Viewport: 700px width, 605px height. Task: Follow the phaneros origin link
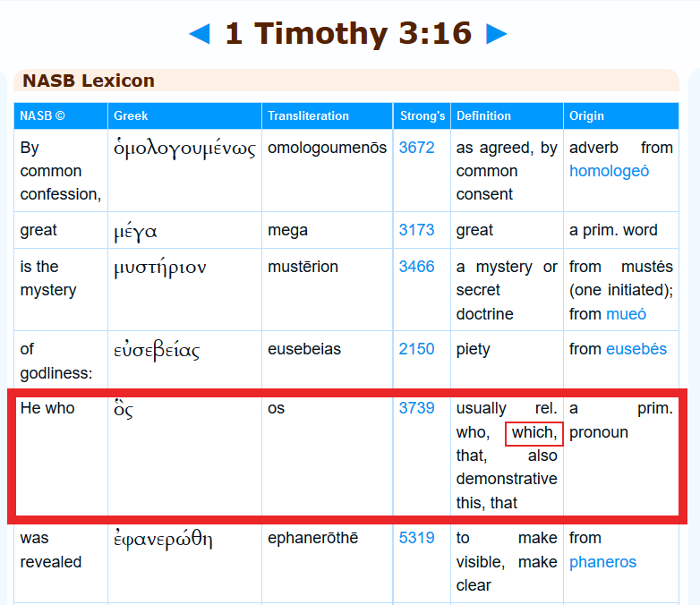tap(602, 562)
